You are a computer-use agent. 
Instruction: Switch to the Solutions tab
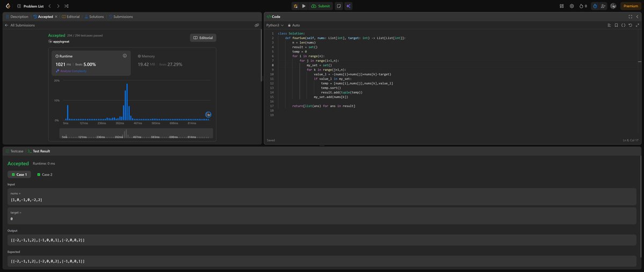point(93,17)
